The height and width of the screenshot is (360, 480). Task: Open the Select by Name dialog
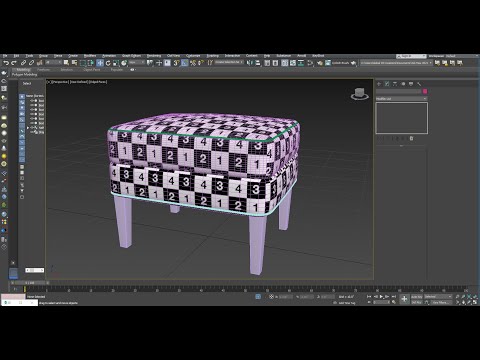tap(74, 63)
